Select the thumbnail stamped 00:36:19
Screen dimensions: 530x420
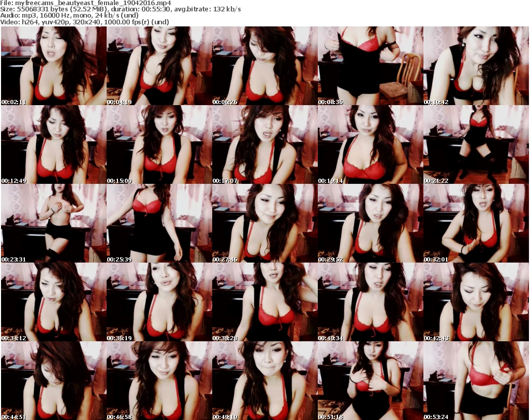coord(159,302)
